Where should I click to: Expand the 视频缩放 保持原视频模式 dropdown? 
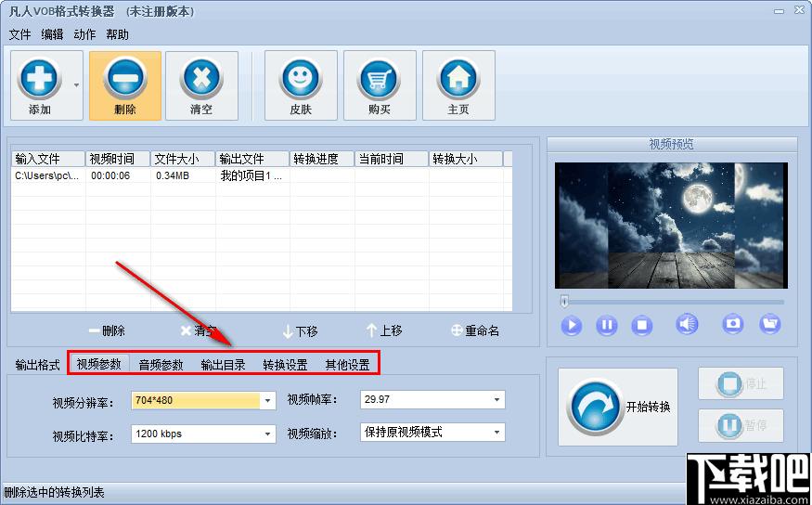(496, 432)
